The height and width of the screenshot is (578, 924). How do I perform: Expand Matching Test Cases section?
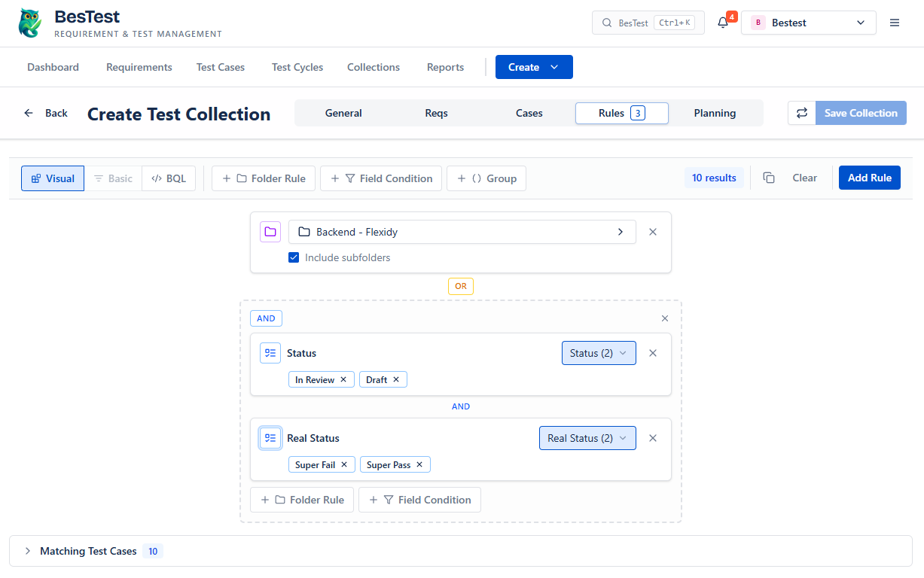[x=460, y=551]
